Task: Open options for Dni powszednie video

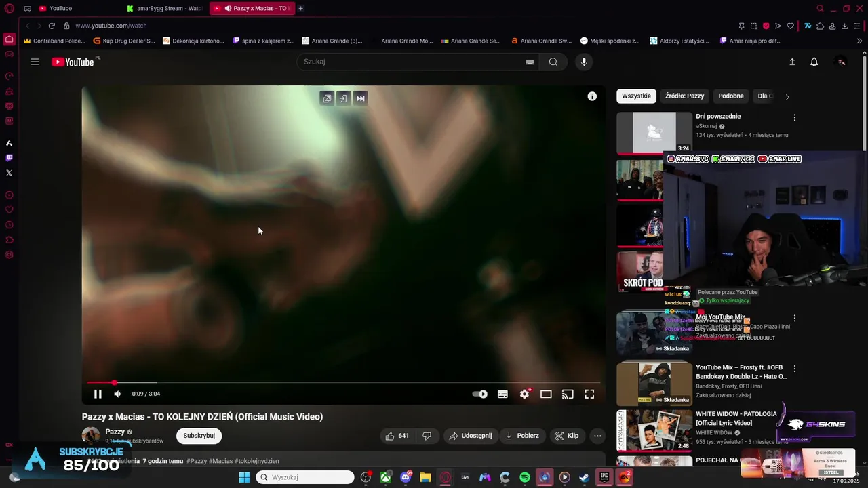Action: pos(795,117)
